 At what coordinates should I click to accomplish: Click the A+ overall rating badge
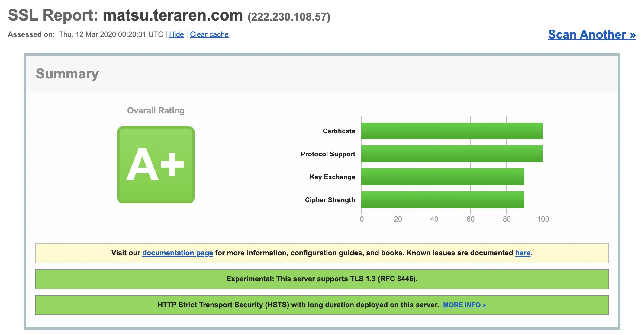(156, 165)
